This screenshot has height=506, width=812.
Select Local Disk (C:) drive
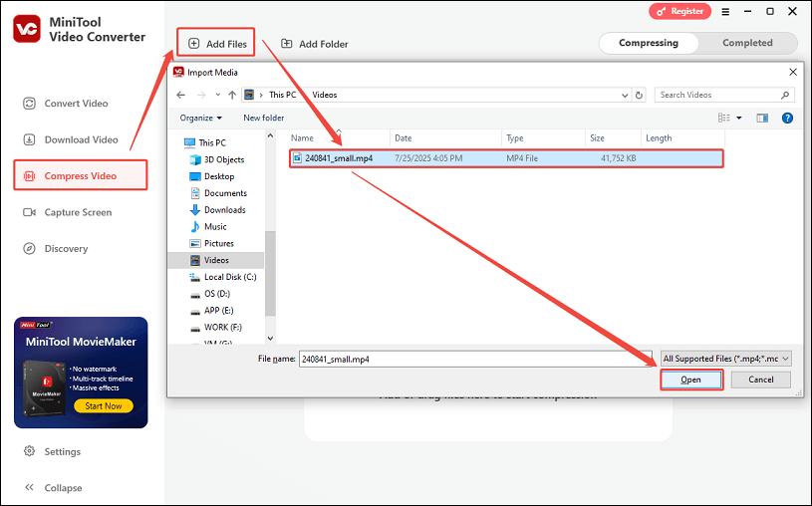223,277
